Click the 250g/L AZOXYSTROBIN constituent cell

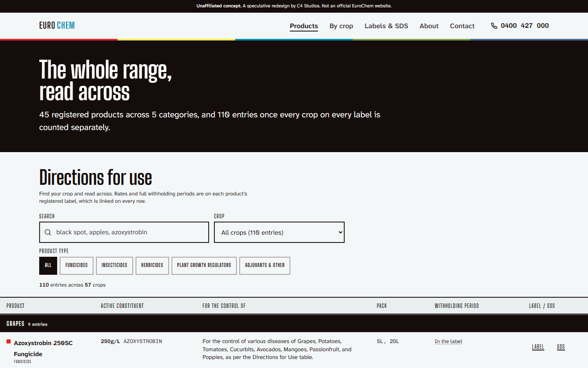[131, 341]
